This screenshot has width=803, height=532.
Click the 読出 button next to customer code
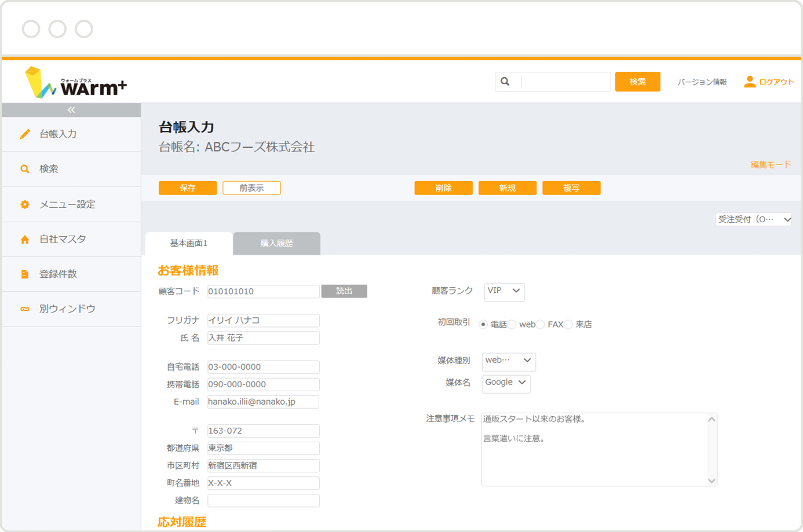344,291
